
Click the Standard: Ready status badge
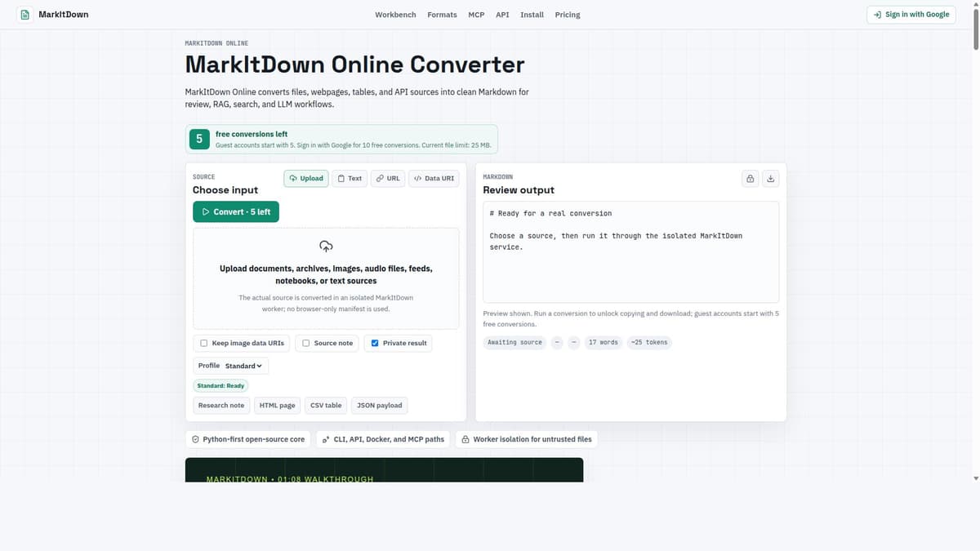220,385
